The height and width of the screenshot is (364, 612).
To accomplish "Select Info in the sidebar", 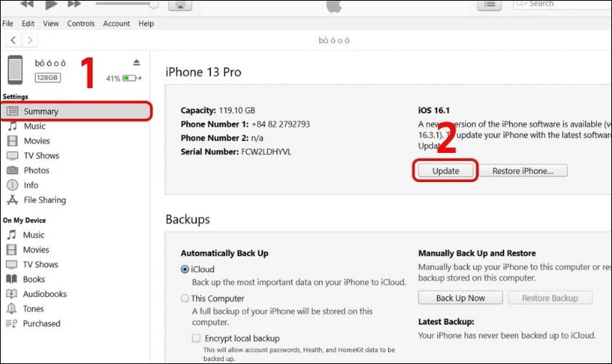I will 31,186.
